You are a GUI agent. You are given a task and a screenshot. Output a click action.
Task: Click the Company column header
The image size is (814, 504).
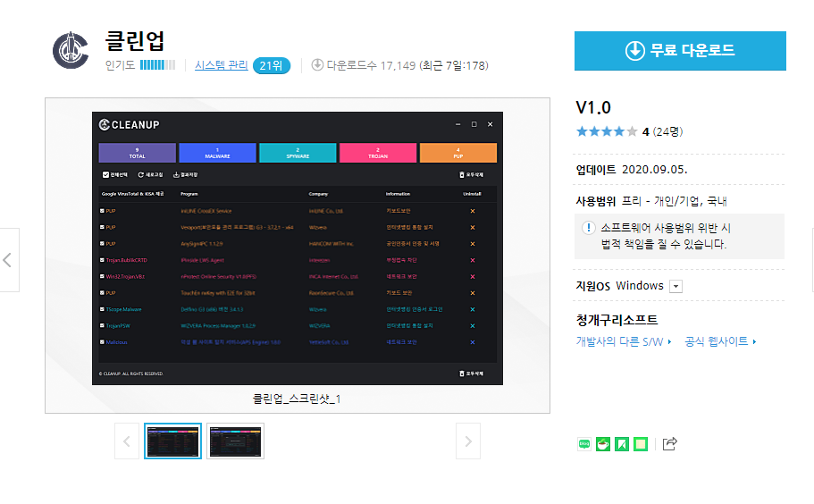[x=318, y=194]
